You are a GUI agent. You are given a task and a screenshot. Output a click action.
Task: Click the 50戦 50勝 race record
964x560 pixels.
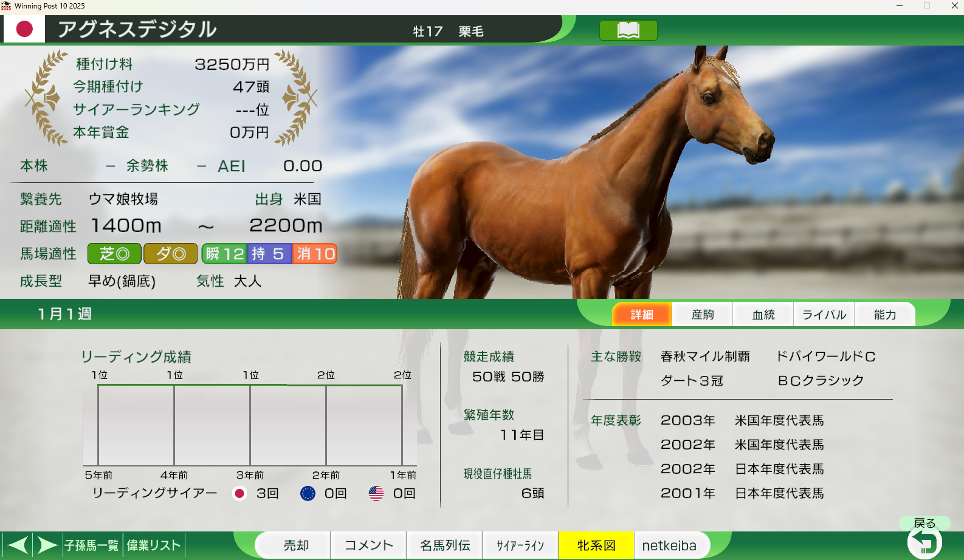(508, 377)
